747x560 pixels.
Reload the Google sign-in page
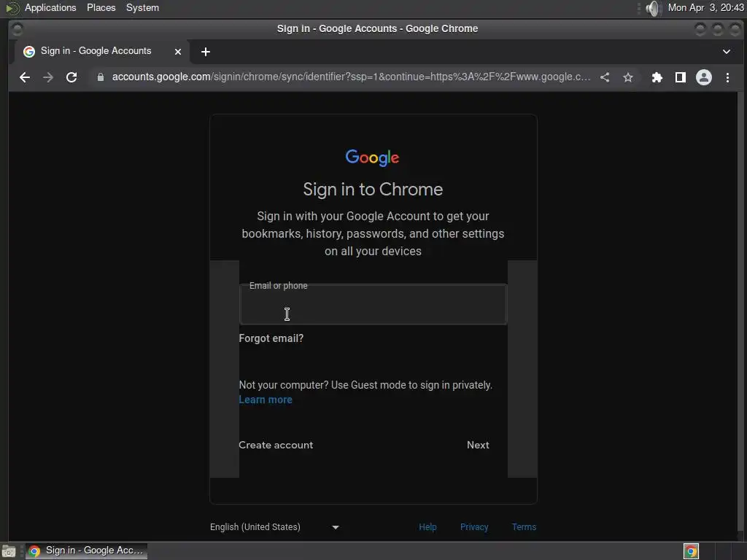coord(71,77)
